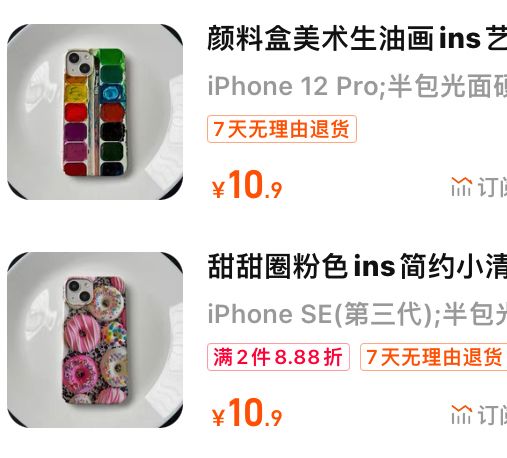The width and height of the screenshot is (507, 458).
Task: Tap price-tracking chart icon on donut case item
Action: point(462,415)
